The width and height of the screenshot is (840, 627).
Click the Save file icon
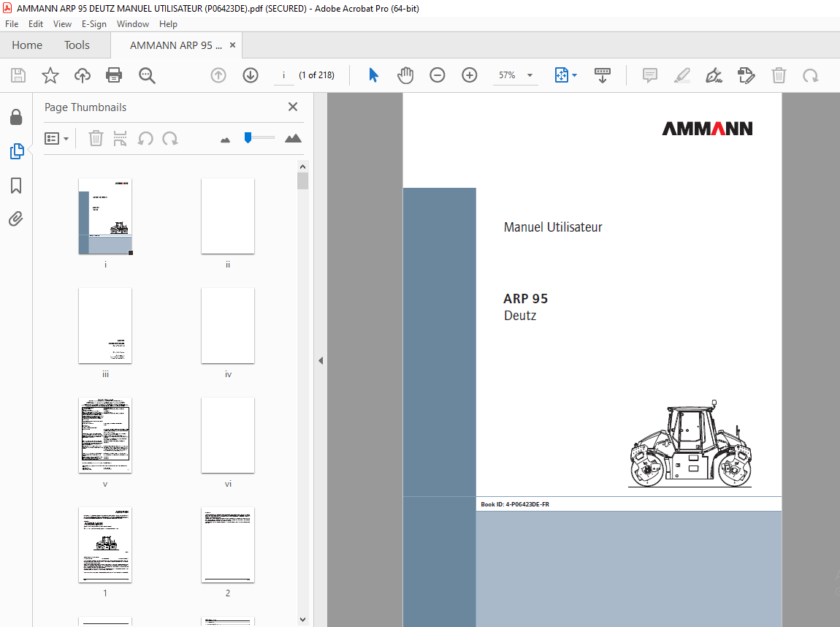(18, 75)
